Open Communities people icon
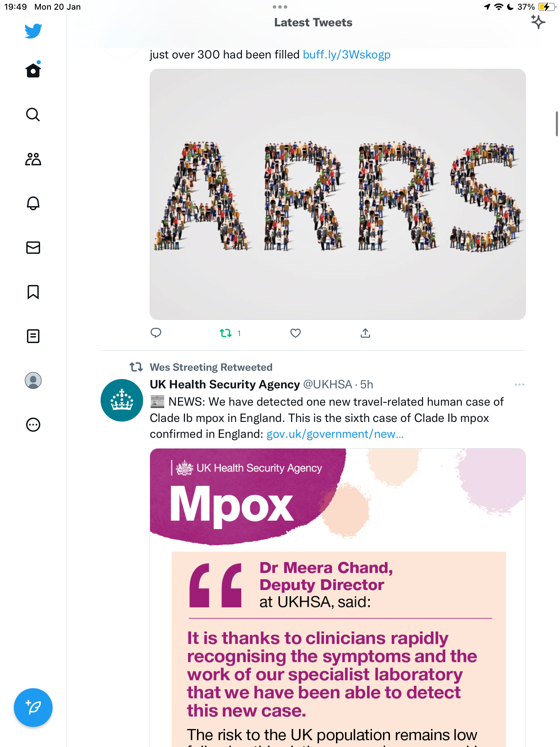This screenshot has width=560, height=747. pyautogui.click(x=33, y=159)
